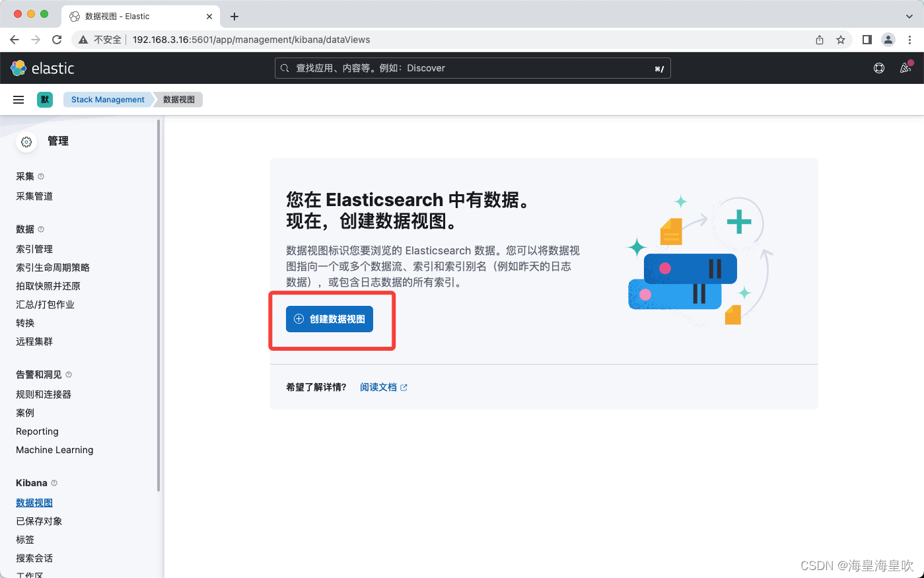Viewport: 924px width, 578px height.
Task: Open 汇总/打包作业 in sidebar
Action: (x=45, y=305)
